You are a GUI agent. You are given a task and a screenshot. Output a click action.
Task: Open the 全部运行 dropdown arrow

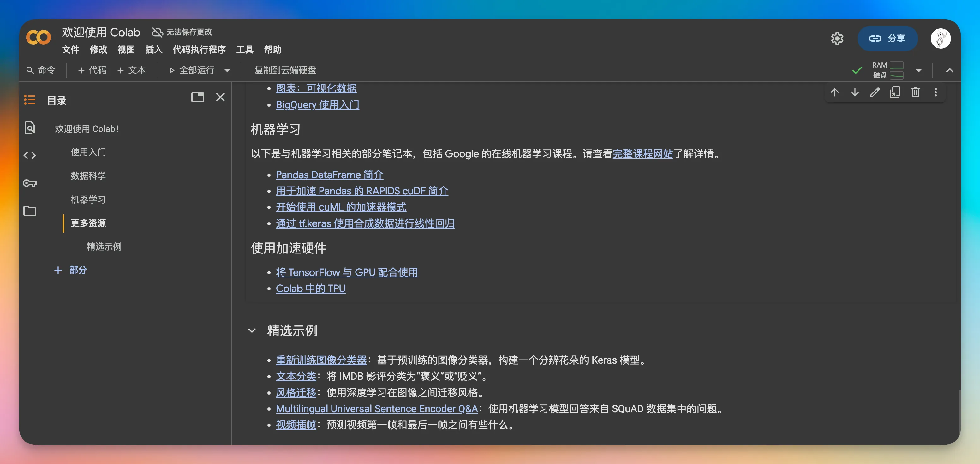click(x=228, y=70)
